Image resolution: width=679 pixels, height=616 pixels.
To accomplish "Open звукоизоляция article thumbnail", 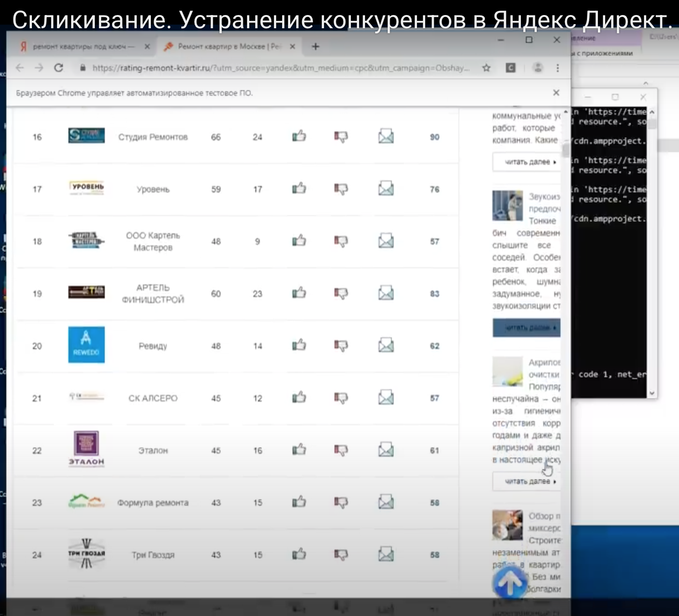I will (x=507, y=205).
